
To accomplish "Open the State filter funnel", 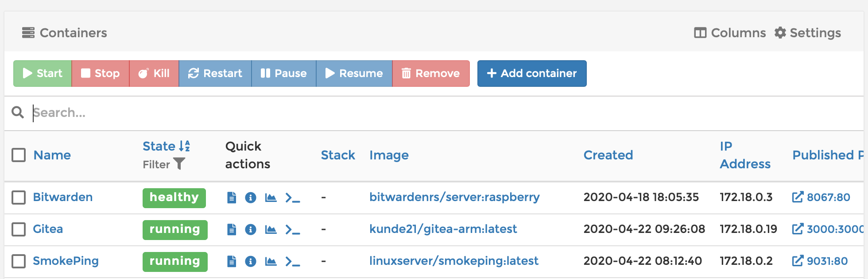I will pos(179,164).
